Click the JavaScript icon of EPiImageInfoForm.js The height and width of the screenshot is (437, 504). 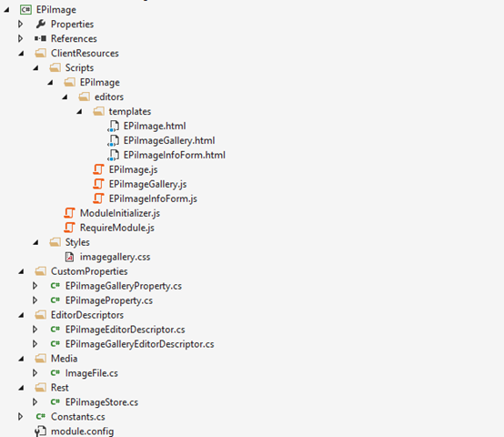click(98, 198)
